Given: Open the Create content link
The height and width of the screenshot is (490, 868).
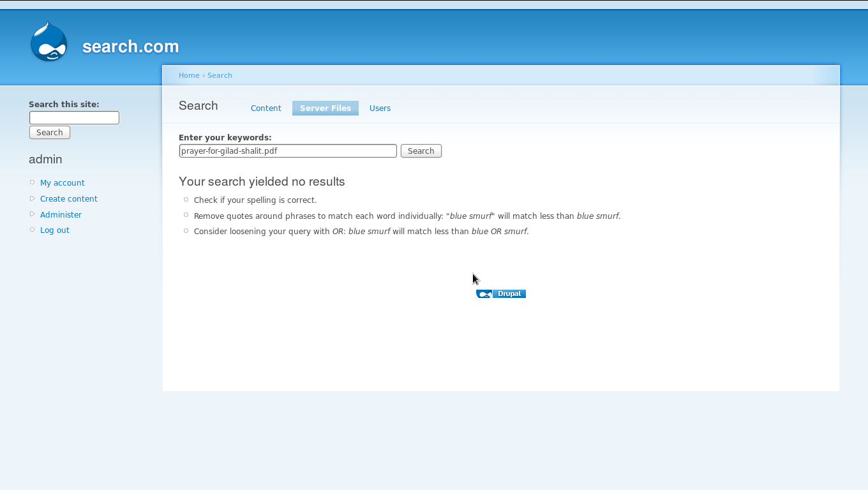Looking at the screenshot, I should tap(69, 199).
